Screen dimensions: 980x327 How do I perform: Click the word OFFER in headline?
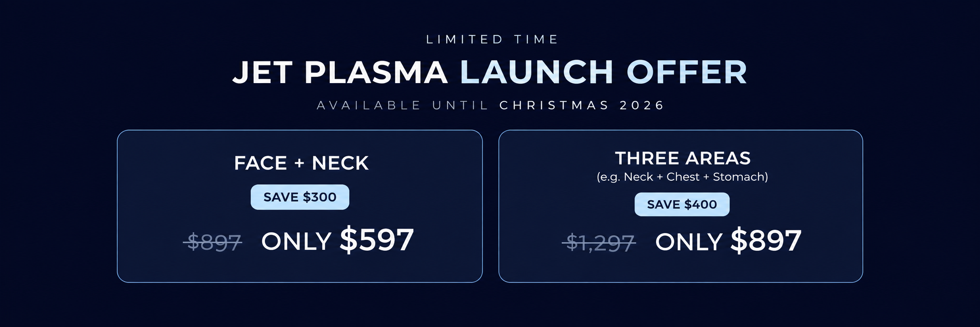click(687, 72)
